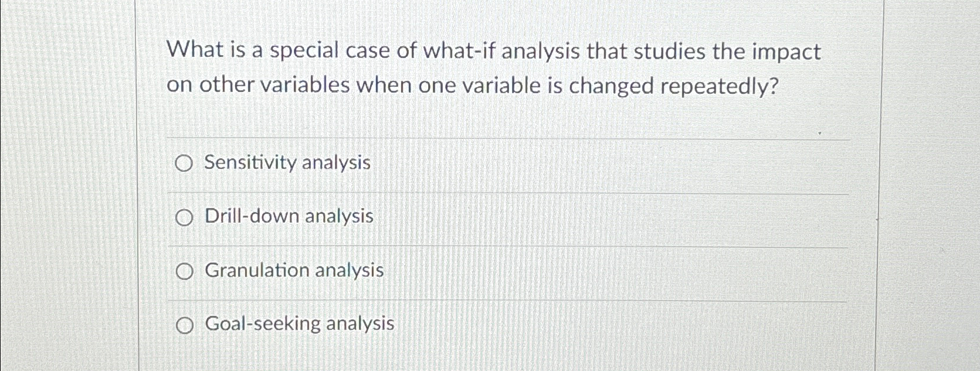Click the 'Granulation analysis' answer text
This screenshot has width=980, height=371.
click(x=294, y=270)
